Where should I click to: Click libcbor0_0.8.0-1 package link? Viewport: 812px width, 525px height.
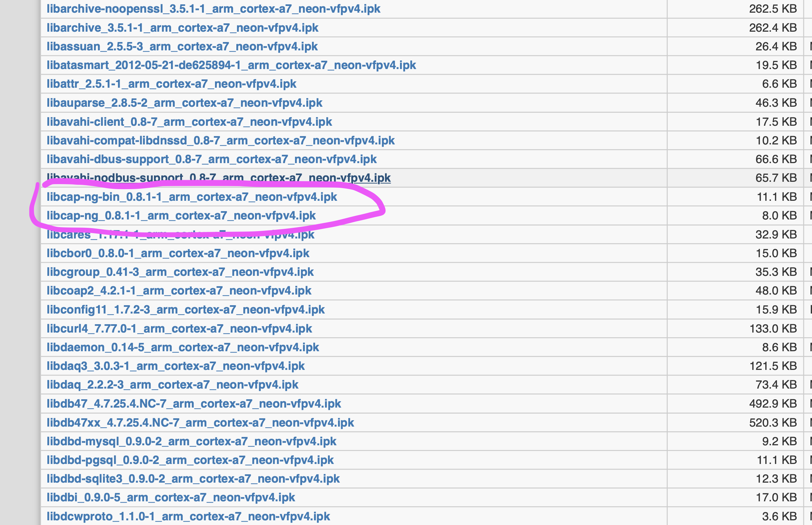[x=178, y=253]
